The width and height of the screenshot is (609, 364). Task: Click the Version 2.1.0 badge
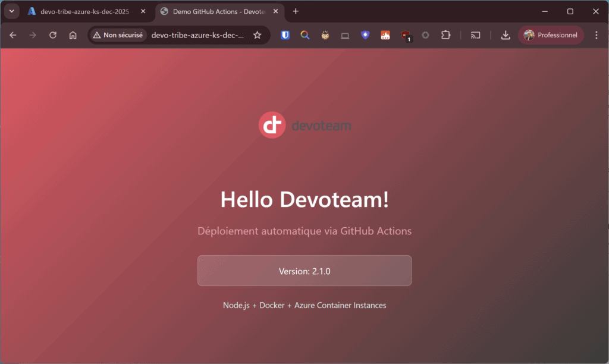point(304,271)
